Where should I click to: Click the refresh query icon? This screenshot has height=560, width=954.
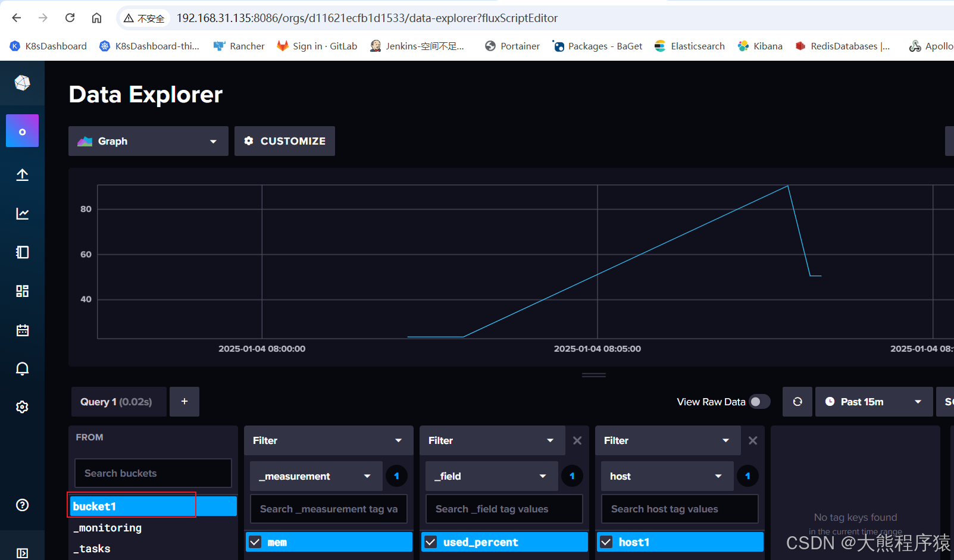click(797, 401)
